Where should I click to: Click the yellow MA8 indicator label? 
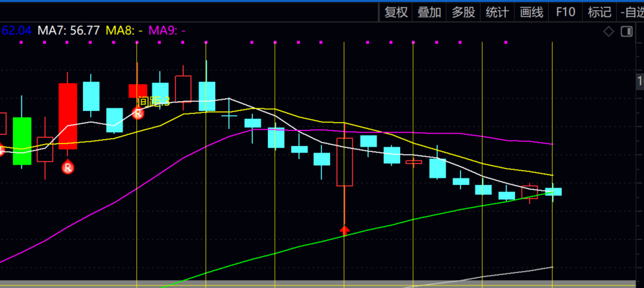point(124,30)
